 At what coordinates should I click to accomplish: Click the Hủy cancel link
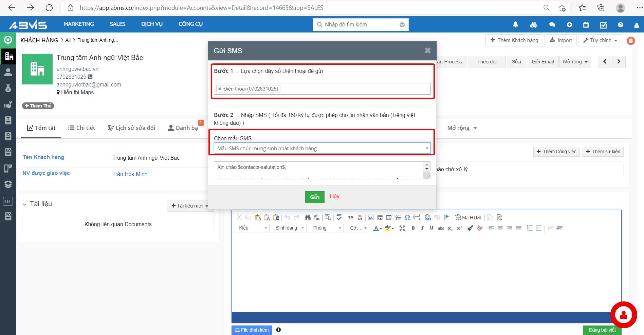point(334,197)
